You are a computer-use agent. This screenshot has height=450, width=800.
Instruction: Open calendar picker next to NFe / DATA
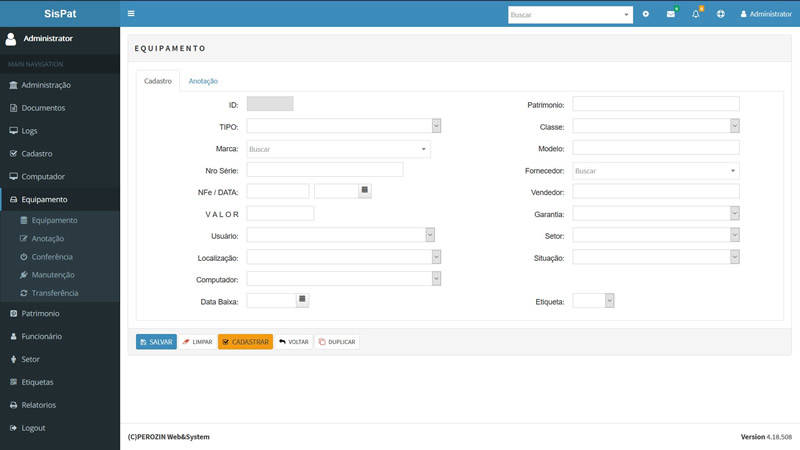click(365, 190)
